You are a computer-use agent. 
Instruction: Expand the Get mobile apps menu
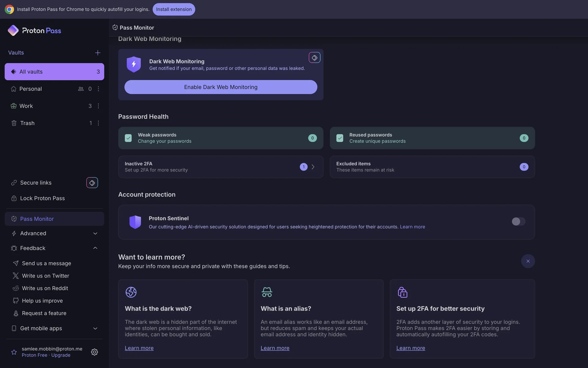[x=95, y=328]
